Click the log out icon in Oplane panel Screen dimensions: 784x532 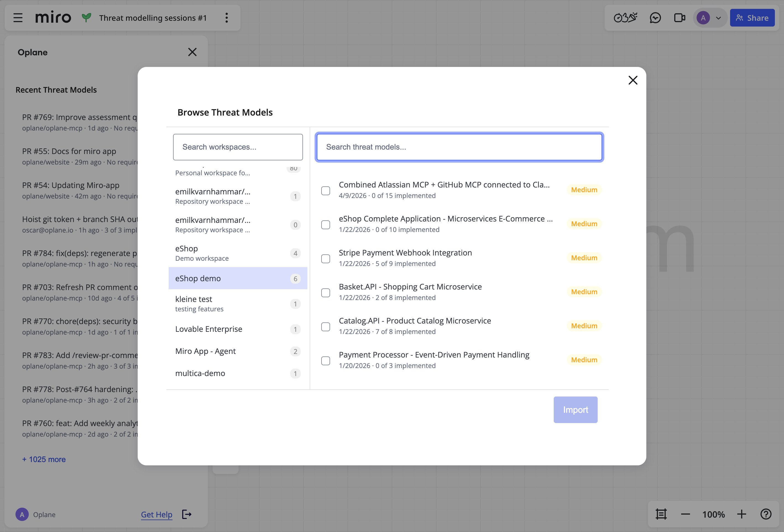pos(187,514)
